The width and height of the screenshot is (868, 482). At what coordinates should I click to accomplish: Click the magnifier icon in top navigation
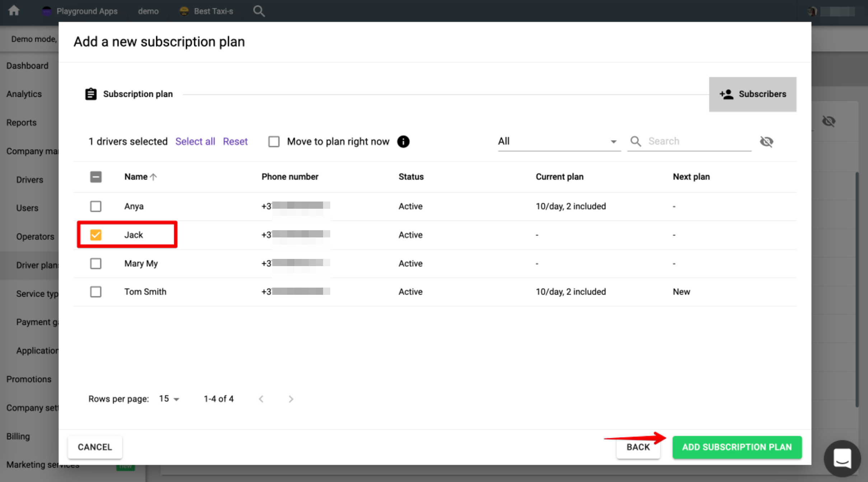tap(259, 11)
